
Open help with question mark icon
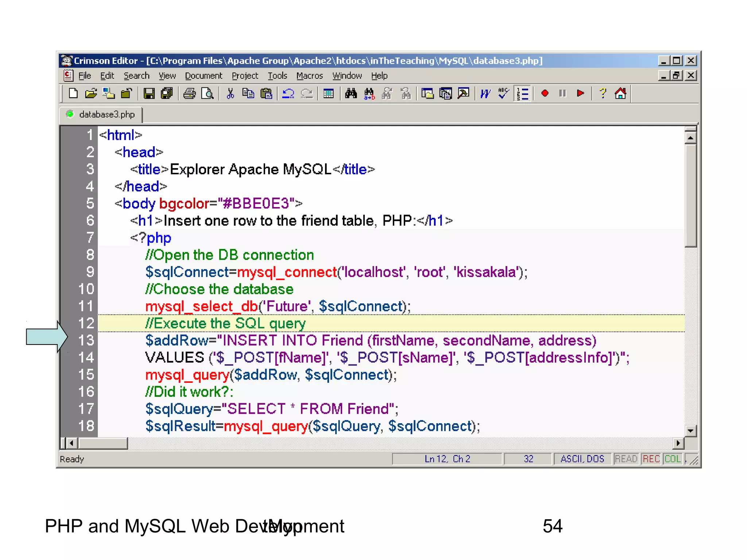(603, 94)
